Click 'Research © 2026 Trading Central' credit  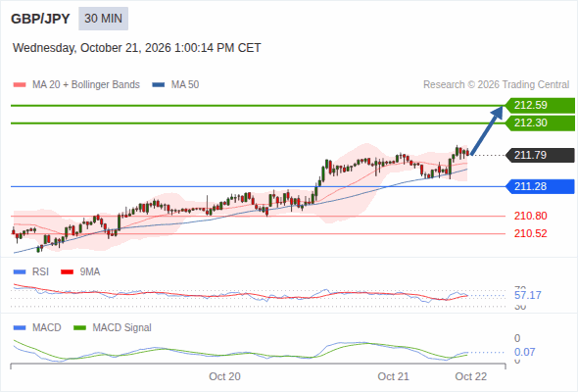tap(496, 85)
